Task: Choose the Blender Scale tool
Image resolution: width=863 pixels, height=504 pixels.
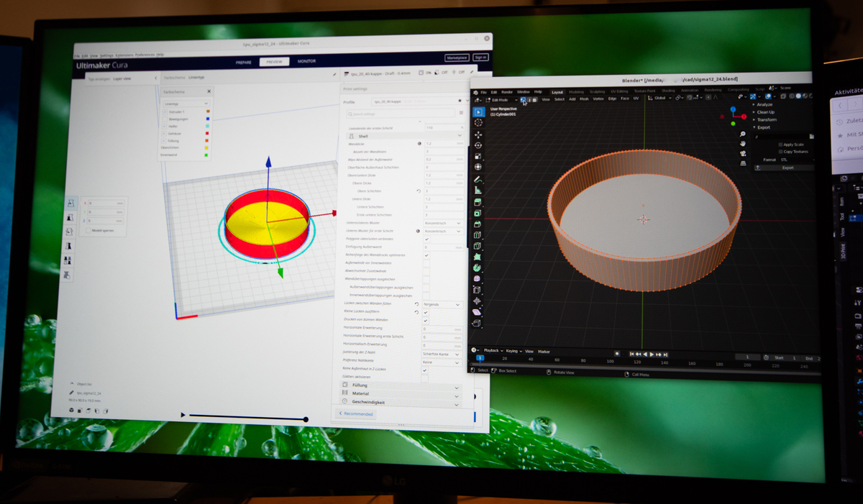Action: click(x=478, y=156)
